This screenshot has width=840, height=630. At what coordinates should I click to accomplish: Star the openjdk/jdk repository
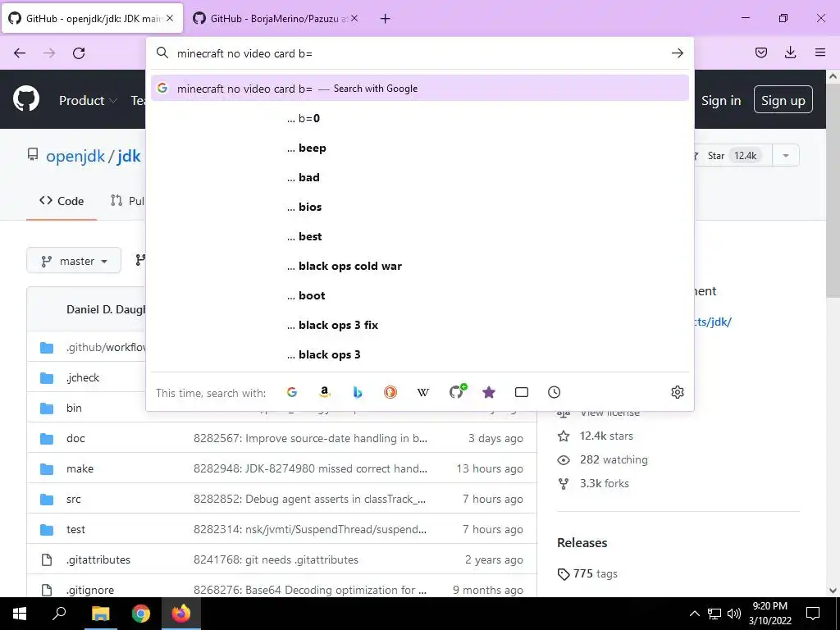(x=732, y=156)
